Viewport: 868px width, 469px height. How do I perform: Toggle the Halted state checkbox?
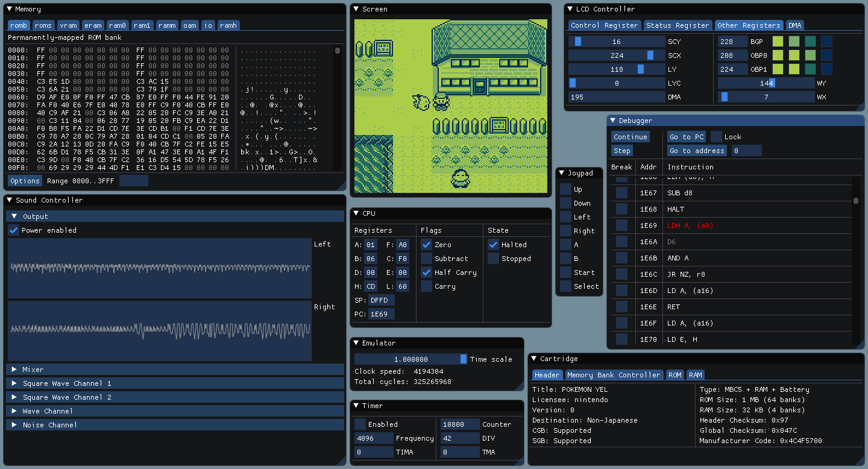click(493, 245)
